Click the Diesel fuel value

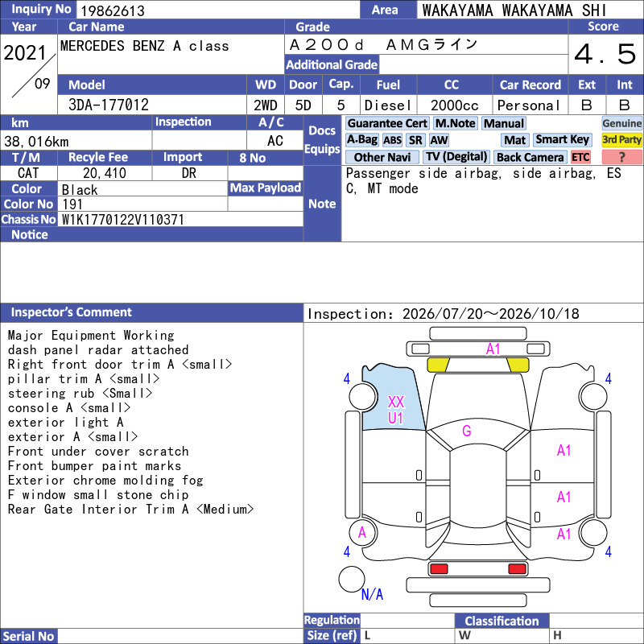point(388,105)
